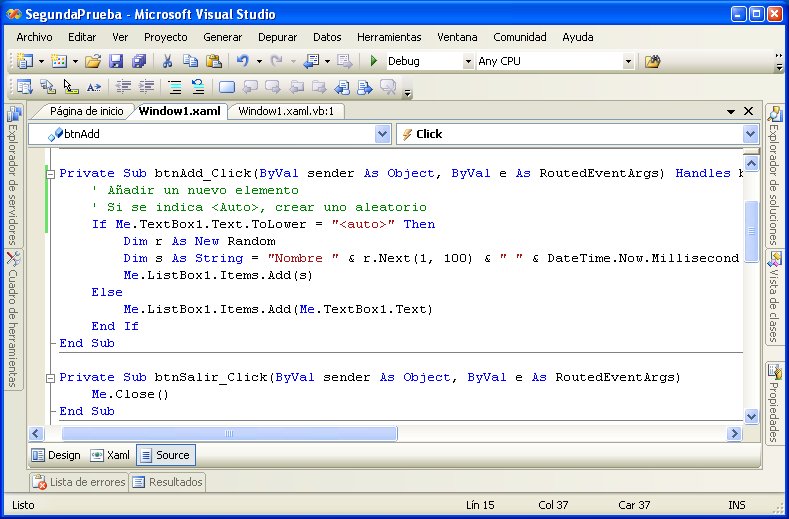
Task: Open the Lista de errores panel
Action: click(x=80, y=482)
